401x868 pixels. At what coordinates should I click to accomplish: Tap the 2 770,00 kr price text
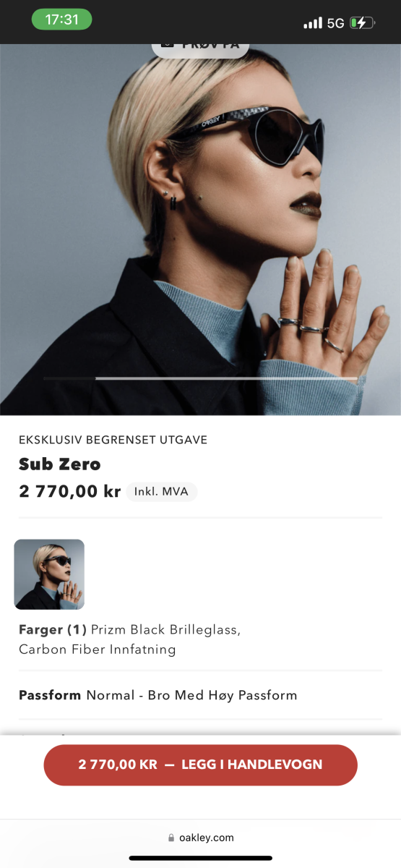[x=69, y=491]
